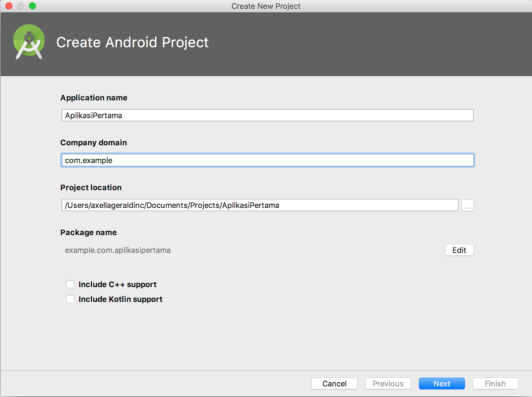
Task: Click the Create New Project title bar
Action: click(x=266, y=6)
